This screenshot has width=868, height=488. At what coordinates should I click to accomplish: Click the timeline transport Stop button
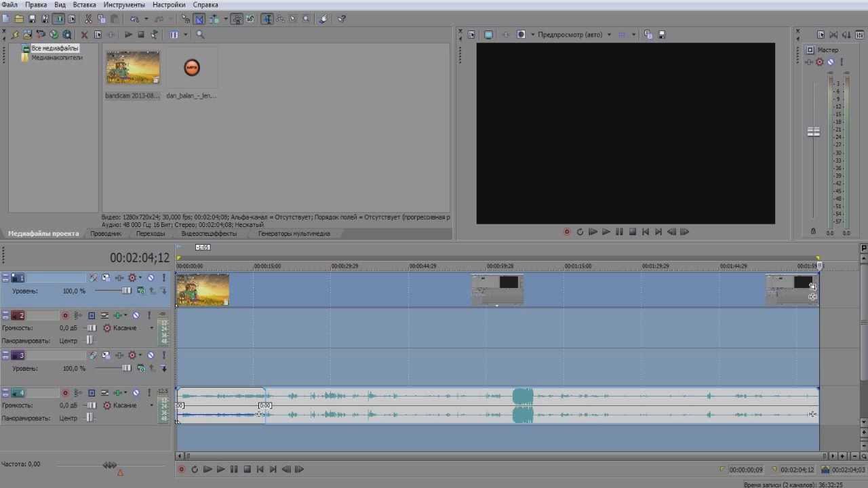(248, 469)
